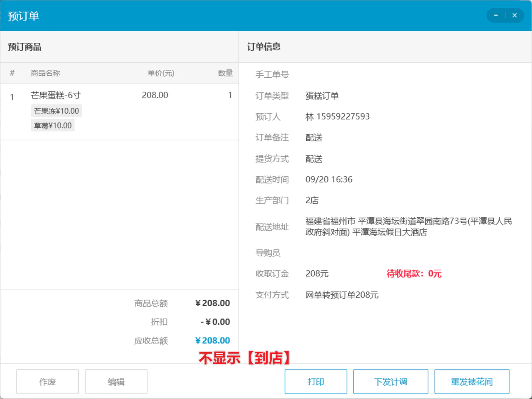Click the delivery time 09/20 16:36
The height and width of the screenshot is (399, 532).
[x=329, y=180]
